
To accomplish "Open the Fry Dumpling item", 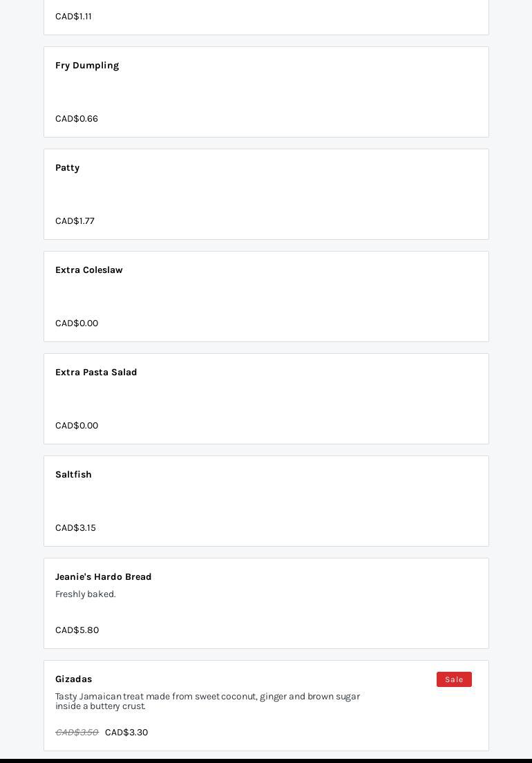I will [87, 66].
